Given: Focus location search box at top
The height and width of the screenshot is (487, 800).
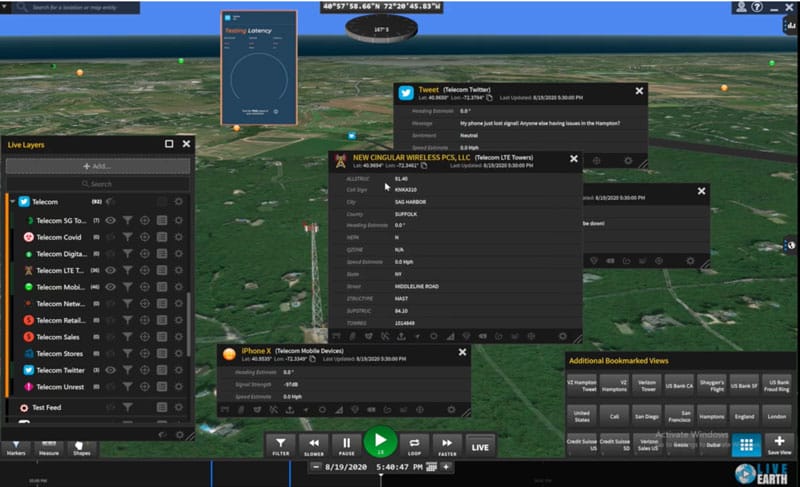Looking at the screenshot, I should [76, 7].
